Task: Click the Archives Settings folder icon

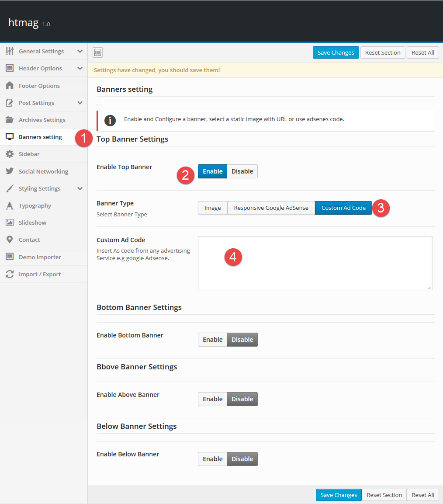Action: 10,120
